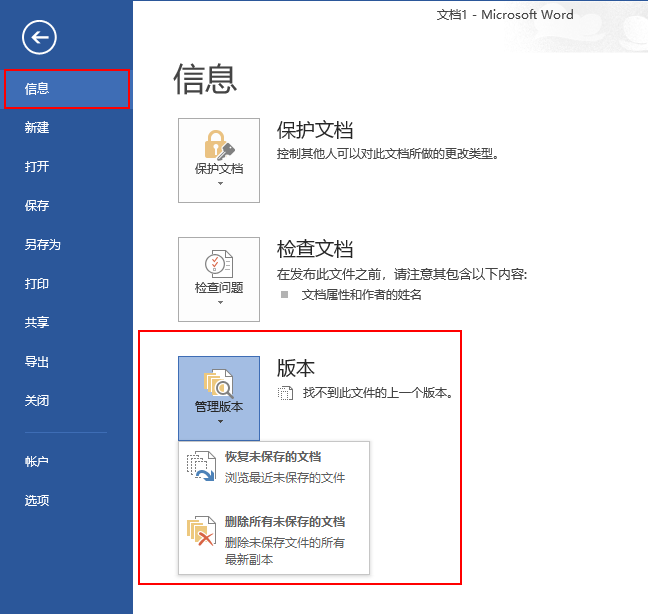Expand the dropdown arrow under 保护文档

pyautogui.click(x=219, y=184)
